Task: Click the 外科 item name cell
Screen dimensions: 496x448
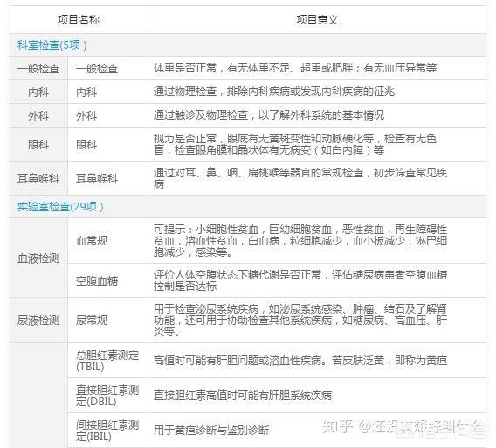Action: 107,115
